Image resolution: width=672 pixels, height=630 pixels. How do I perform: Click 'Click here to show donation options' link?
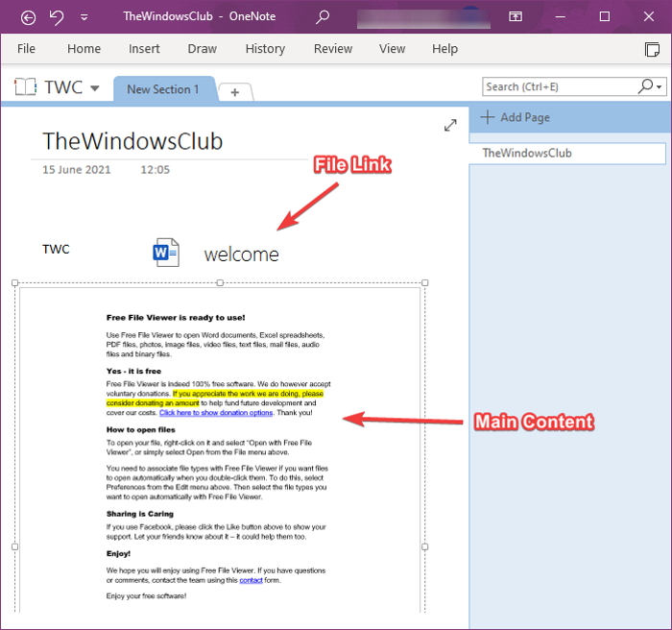pos(216,413)
